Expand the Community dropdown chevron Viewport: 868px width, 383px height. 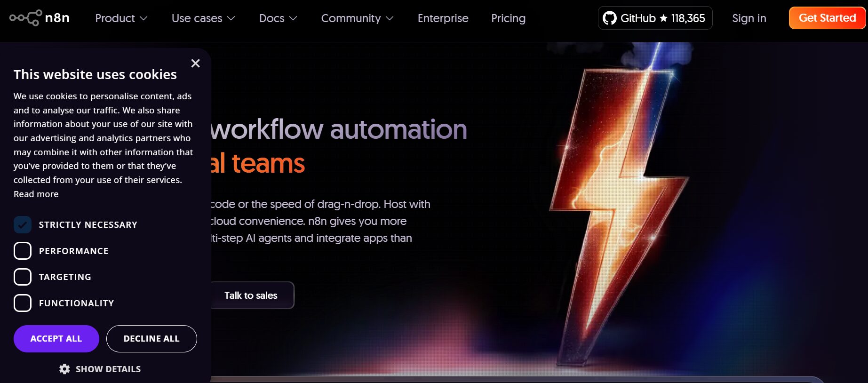pyautogui.click(x=390, y=18)
